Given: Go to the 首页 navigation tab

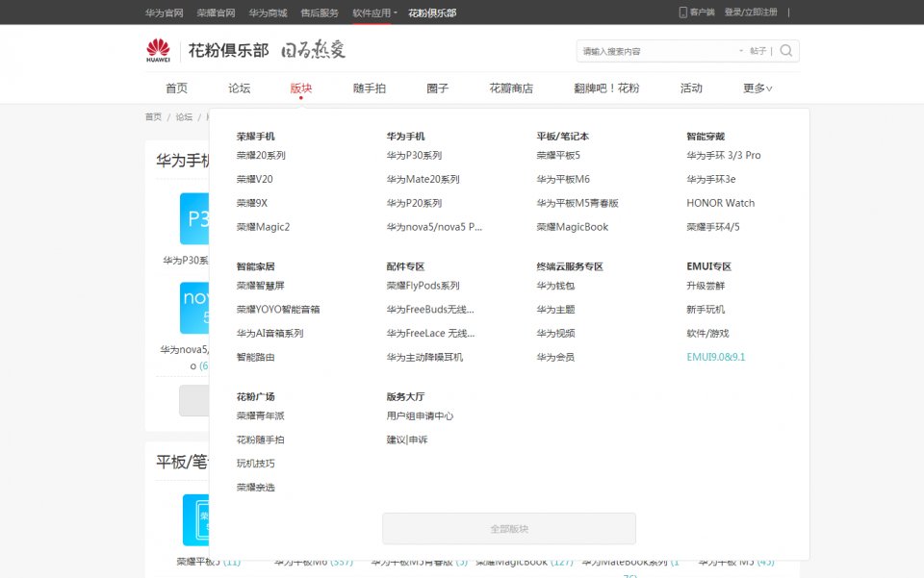Looking at the screenshot, I should (x=176, y=88).
